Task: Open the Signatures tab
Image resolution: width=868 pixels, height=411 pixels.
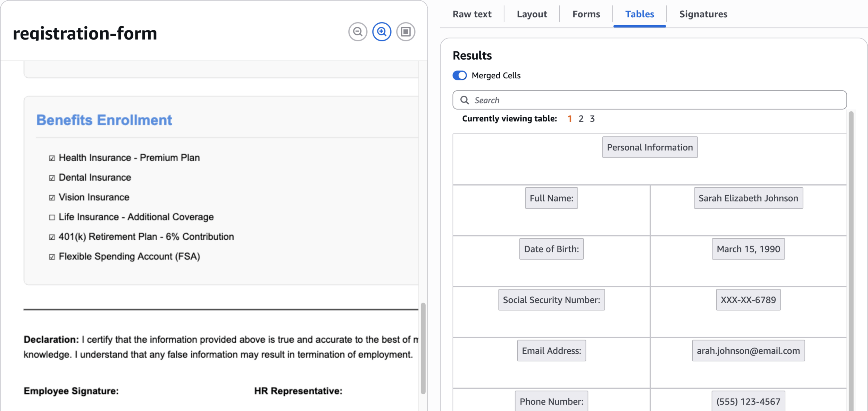Action: (x=703, y=14)
